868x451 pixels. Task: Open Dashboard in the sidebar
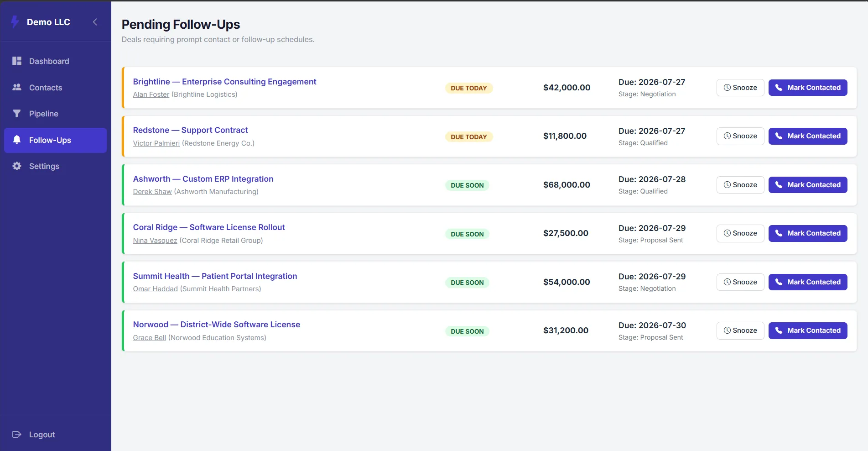click(55, 61)
